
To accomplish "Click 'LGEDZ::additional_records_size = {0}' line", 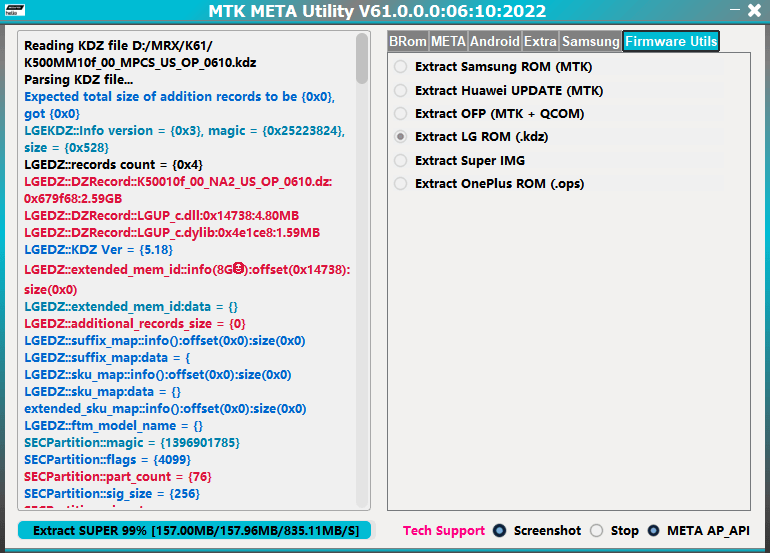I will [x=135, y=324].
